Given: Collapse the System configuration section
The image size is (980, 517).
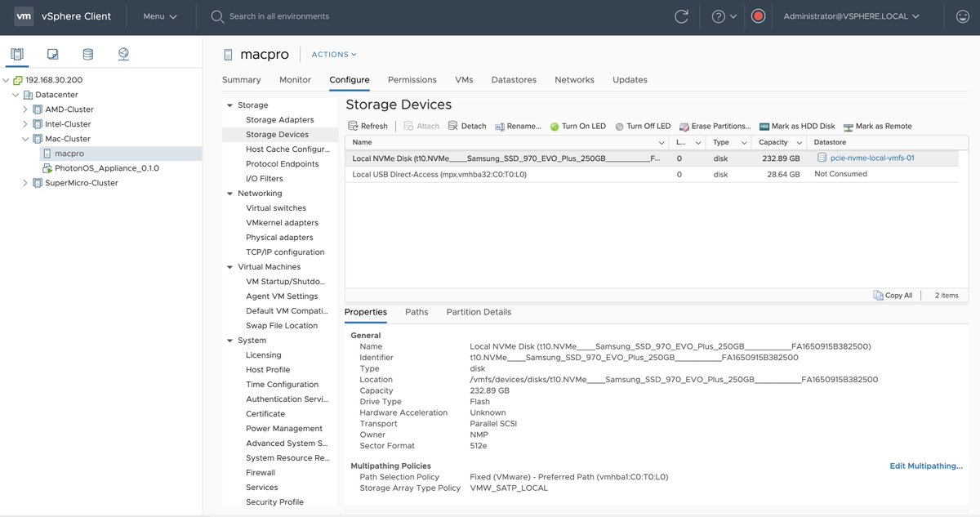Looking at the screenshot, I should coord(229,341).
